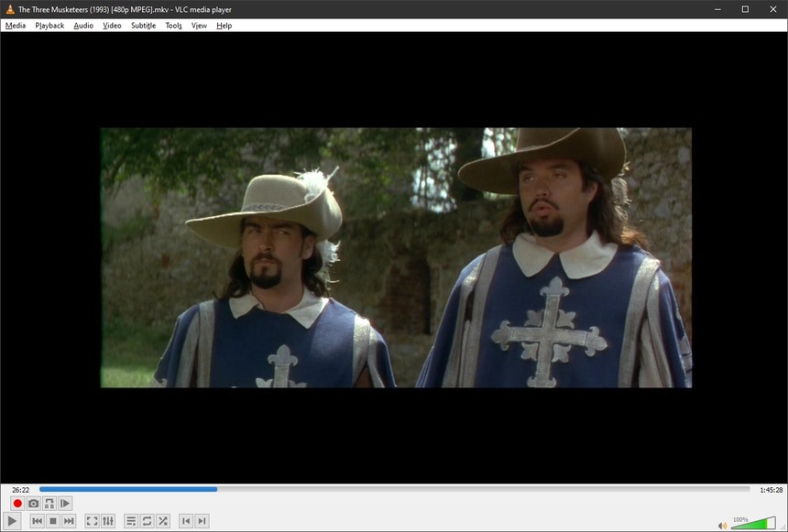Minimize the VLC window
Image resolution: width=788 pixels, height=532 pixels.
(717, 9)
